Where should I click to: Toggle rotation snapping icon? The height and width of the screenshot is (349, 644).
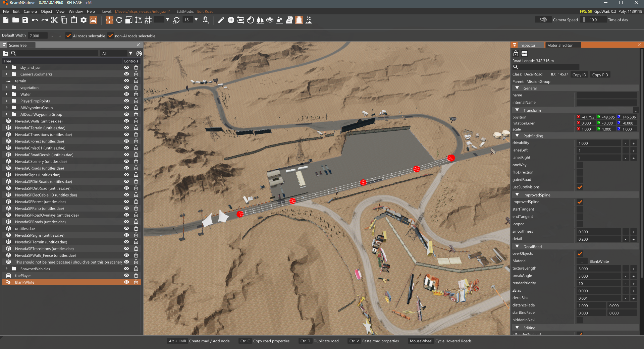pos(176,20)
